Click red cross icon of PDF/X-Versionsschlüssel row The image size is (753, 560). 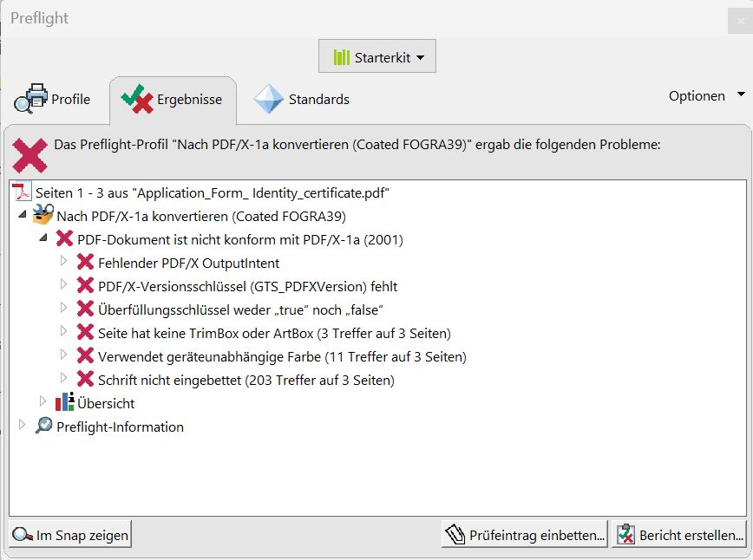pos(85,285)
